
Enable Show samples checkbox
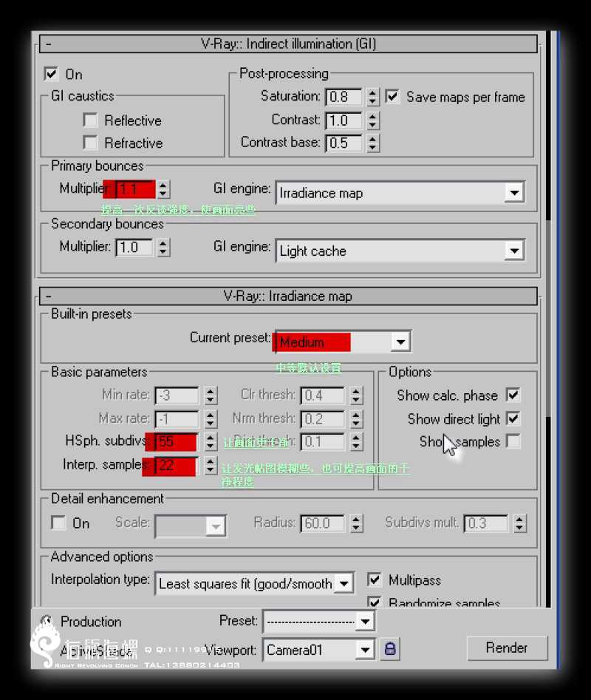pyautogui.click(x=513, y=441)
